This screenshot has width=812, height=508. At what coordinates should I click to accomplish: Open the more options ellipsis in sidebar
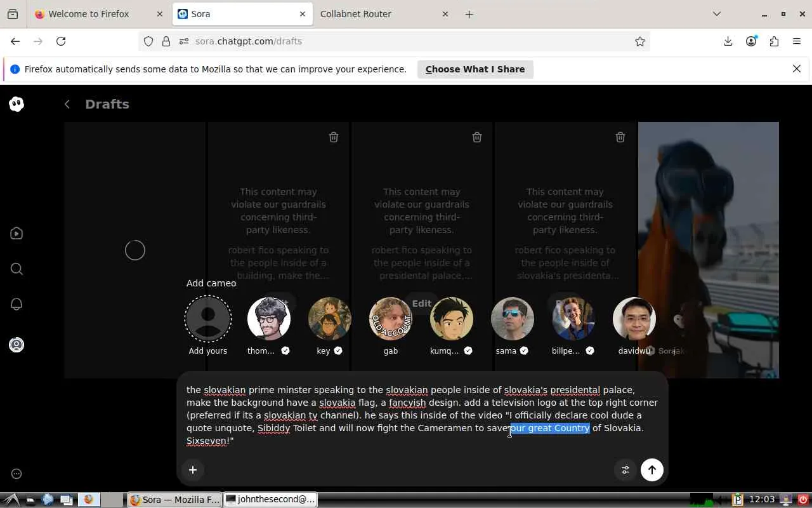point(16,474)
